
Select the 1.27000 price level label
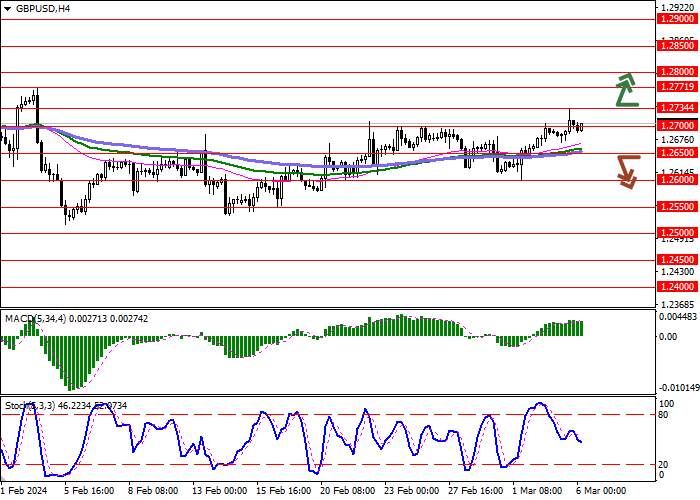[677, 126]
